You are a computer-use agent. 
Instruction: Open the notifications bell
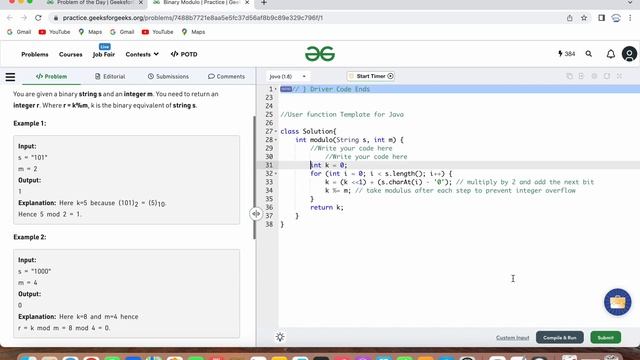point(611,54)
